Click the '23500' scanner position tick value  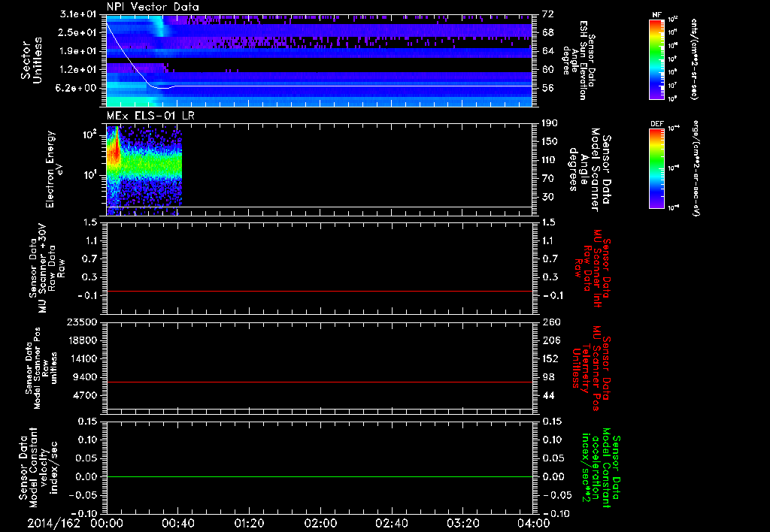(x=81, y=322)
